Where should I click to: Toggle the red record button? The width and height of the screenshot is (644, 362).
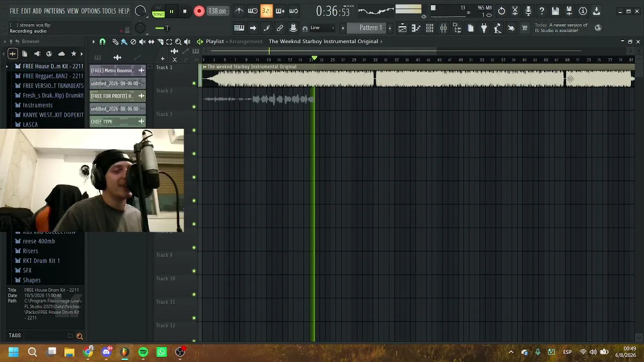pos(199,11)
